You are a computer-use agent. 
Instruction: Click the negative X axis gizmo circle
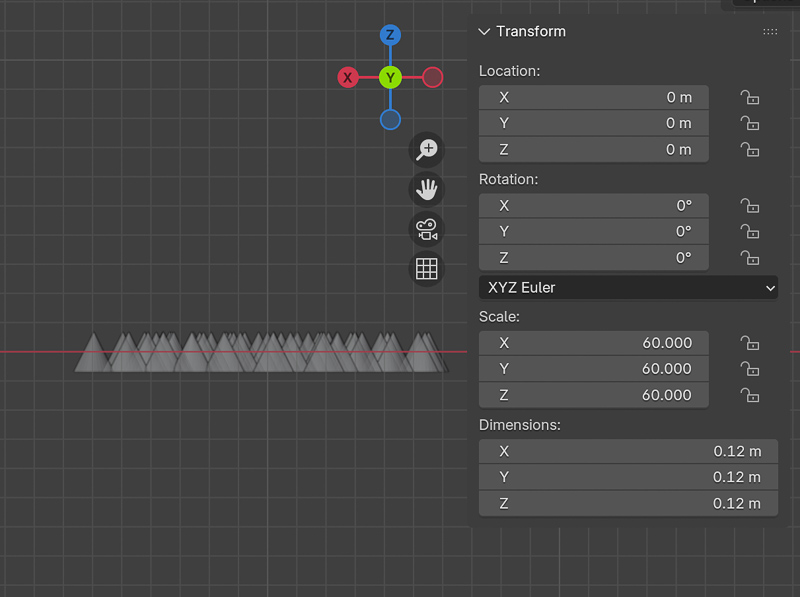tap(432, 77)
